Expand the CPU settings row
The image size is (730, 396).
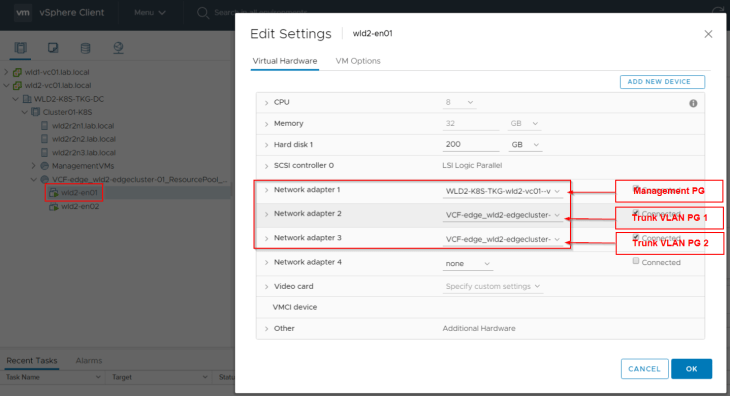tap(266, 102)
